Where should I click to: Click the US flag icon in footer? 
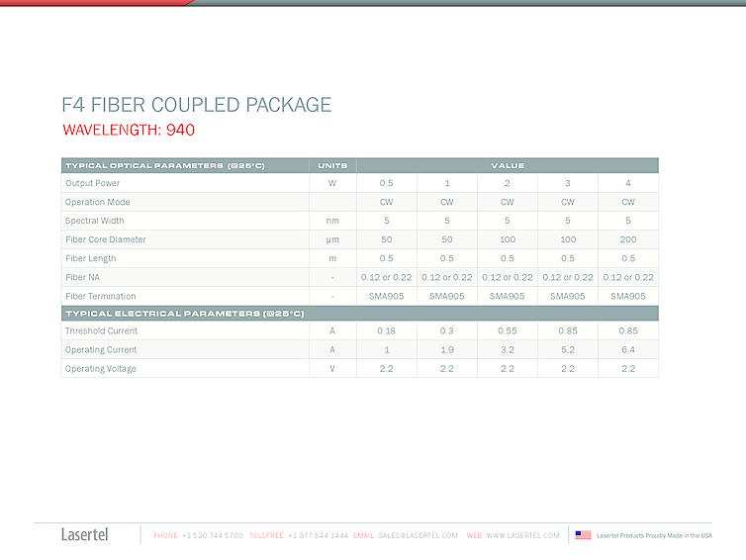click(x=583, y=535)
